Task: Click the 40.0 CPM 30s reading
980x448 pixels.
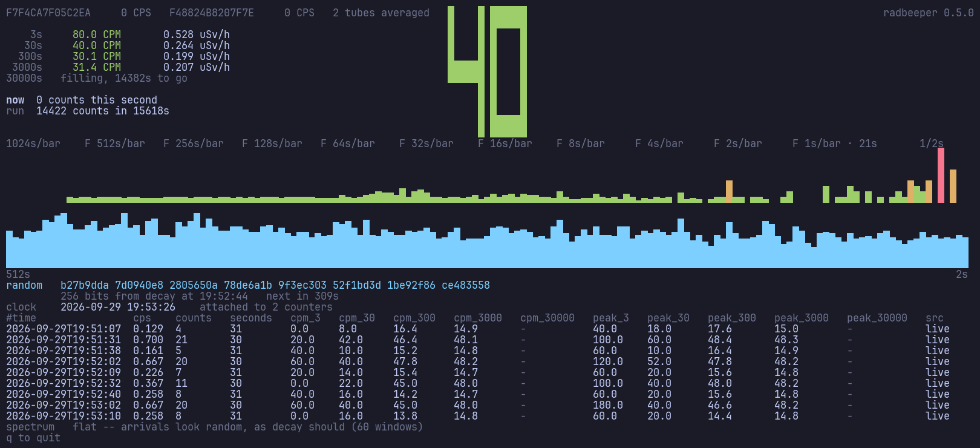Action: [97, 45]
